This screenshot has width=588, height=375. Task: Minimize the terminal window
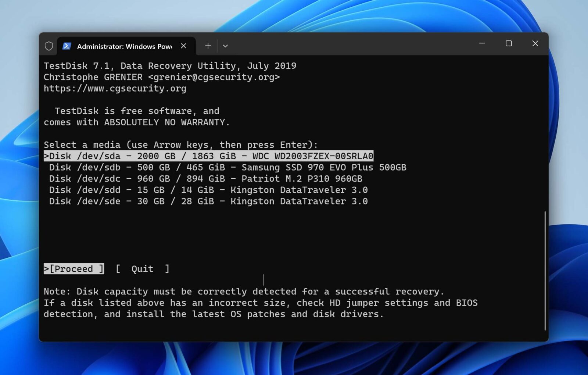point(482,43)
